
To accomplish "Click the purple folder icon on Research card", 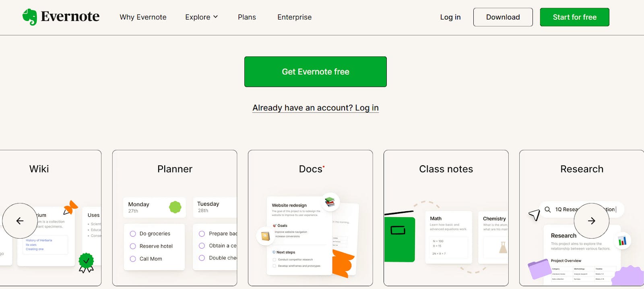I will tap(539, 269).
